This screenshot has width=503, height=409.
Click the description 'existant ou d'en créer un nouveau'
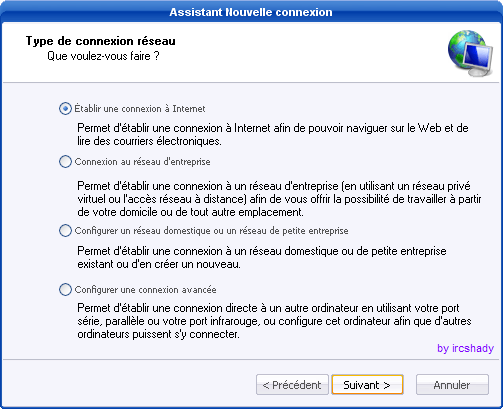(x=262, y=257)
